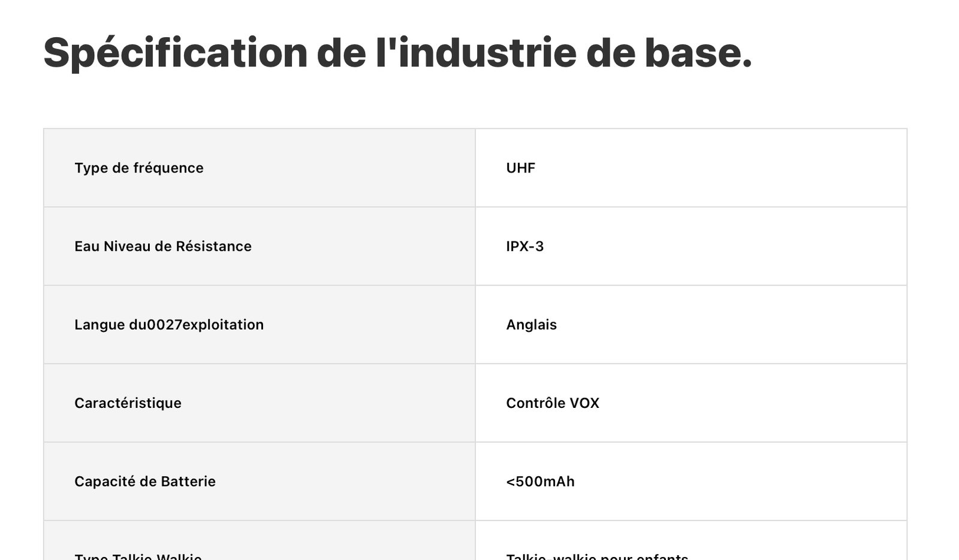Click the word "Batterie" in the label column
The height and width of the screenshot is (560, 959).
(188, 482)
